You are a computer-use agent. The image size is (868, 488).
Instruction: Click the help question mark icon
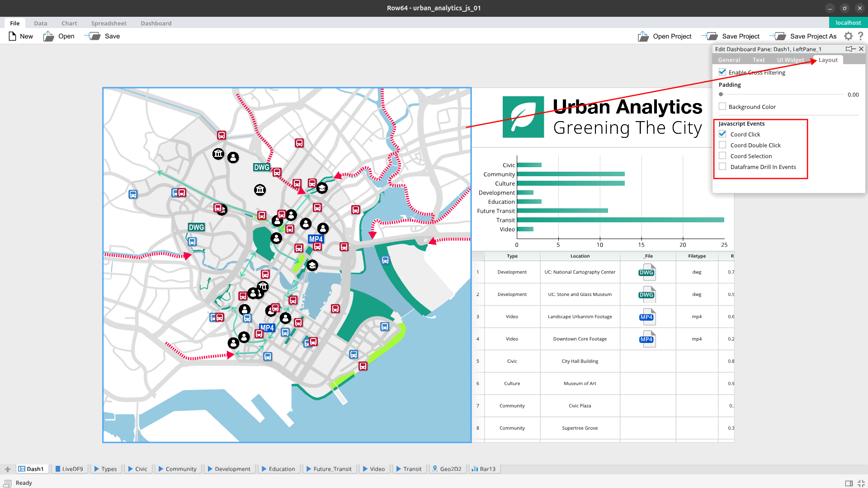(x=861, y=36)
